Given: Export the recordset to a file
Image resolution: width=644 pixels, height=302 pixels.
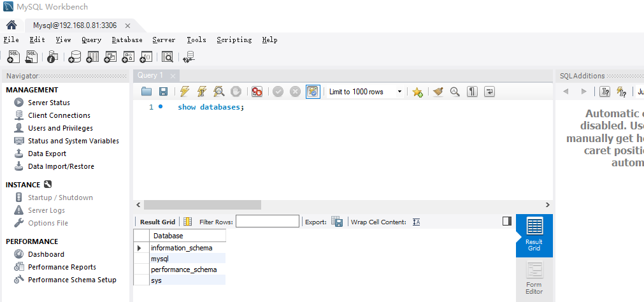Looking at the screenshot, I should coord(337,222).
